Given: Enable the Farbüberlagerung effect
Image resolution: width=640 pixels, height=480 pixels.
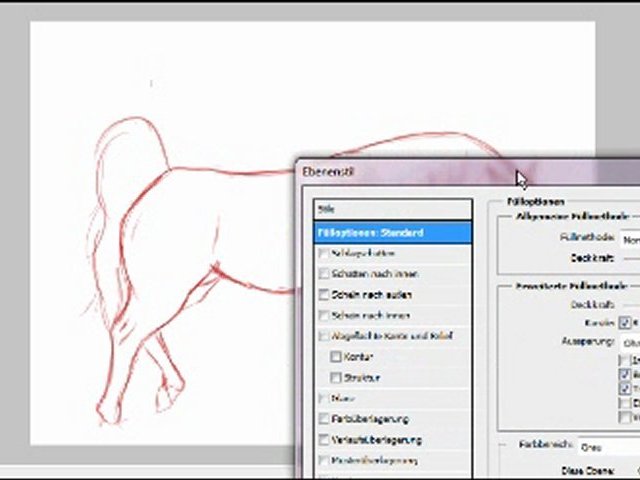Looking at the screenshot, I should pos(323,419).
